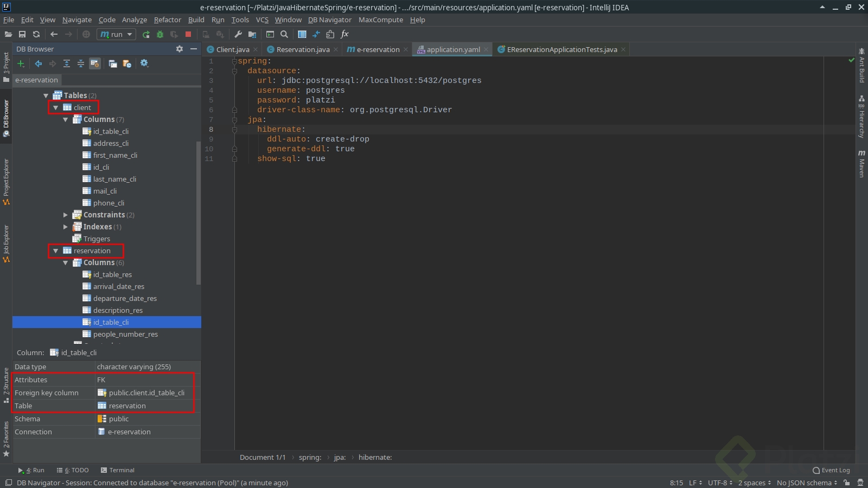The width and height of the screenshot is (868, 488).
Task: Open the DB Navigator menu
Action: pos(330,20)
